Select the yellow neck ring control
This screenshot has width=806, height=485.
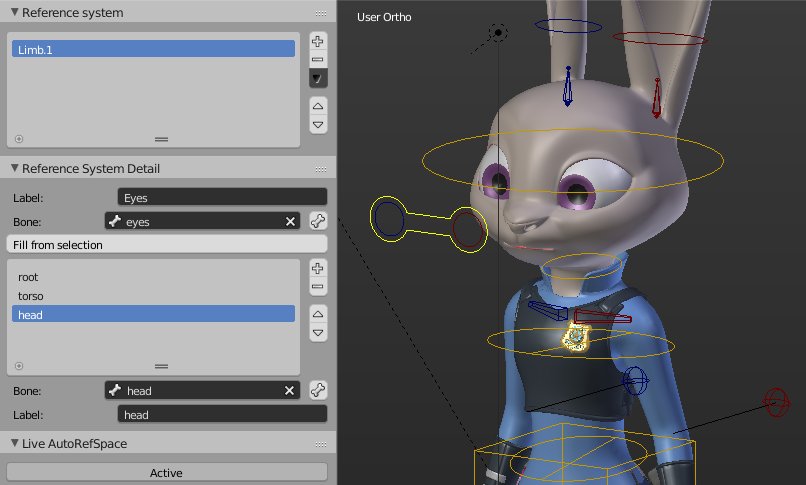(x=581, y=266)
